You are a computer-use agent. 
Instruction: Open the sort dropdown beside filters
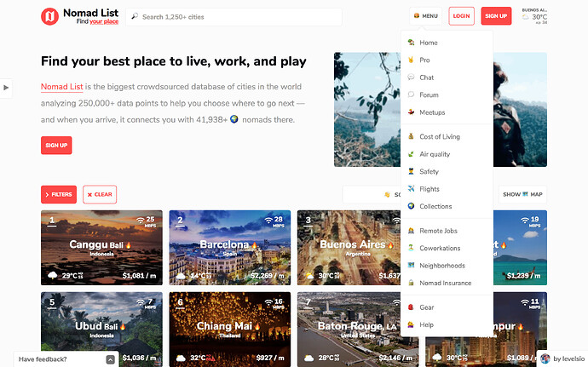[x=372, y=194]
